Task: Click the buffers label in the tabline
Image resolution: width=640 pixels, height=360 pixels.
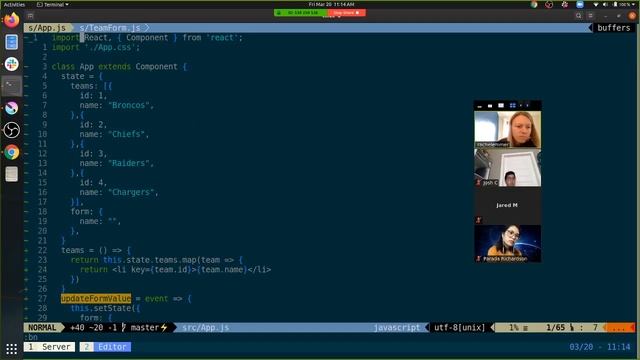Action: point(613,28)
